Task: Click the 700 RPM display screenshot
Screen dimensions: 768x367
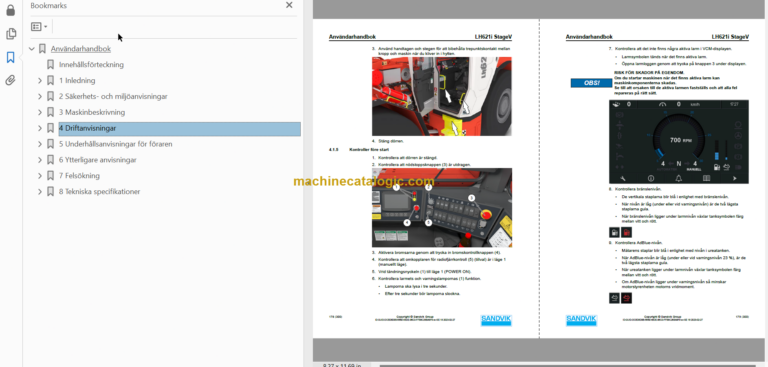Action: coord(678,142)
